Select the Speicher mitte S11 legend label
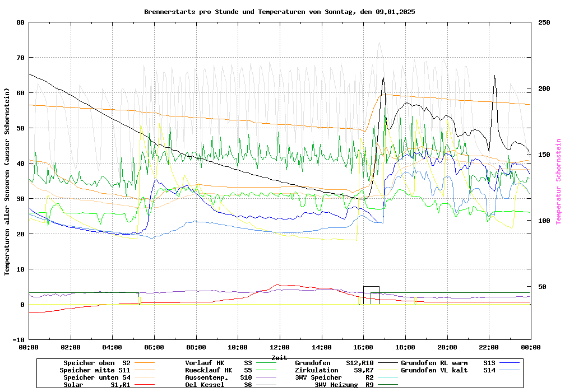This screenshot has width=574, height=392. 95,370
